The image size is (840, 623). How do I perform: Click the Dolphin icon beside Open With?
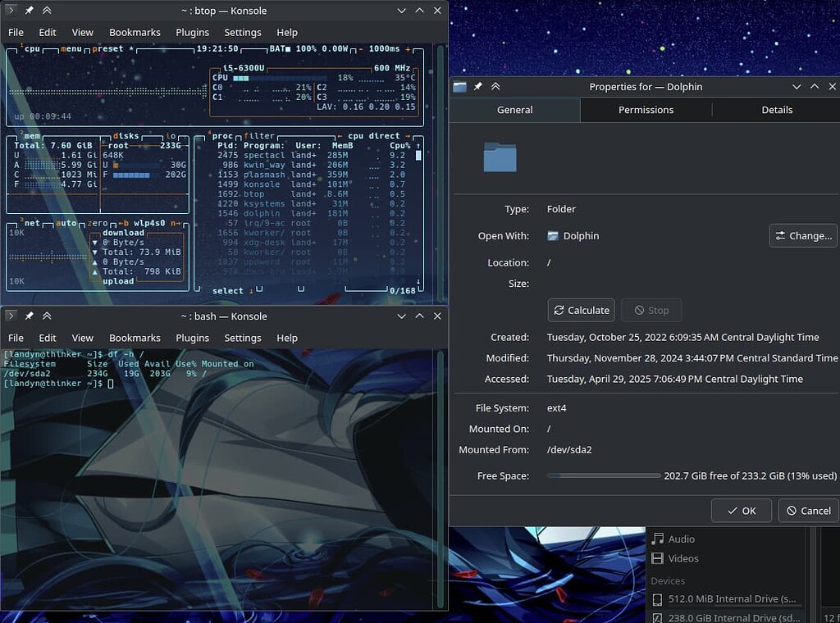(552, 235)
